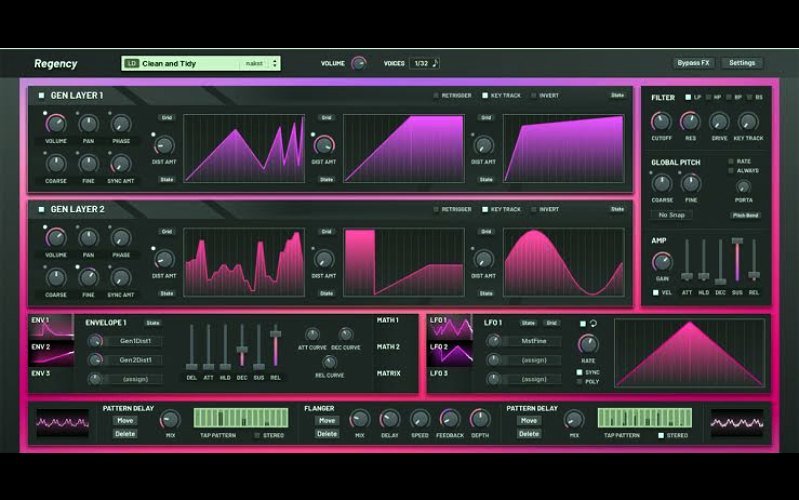Open the MATRIX tab
This screenshot has height=500, width=799.
[x=388, y=374]
